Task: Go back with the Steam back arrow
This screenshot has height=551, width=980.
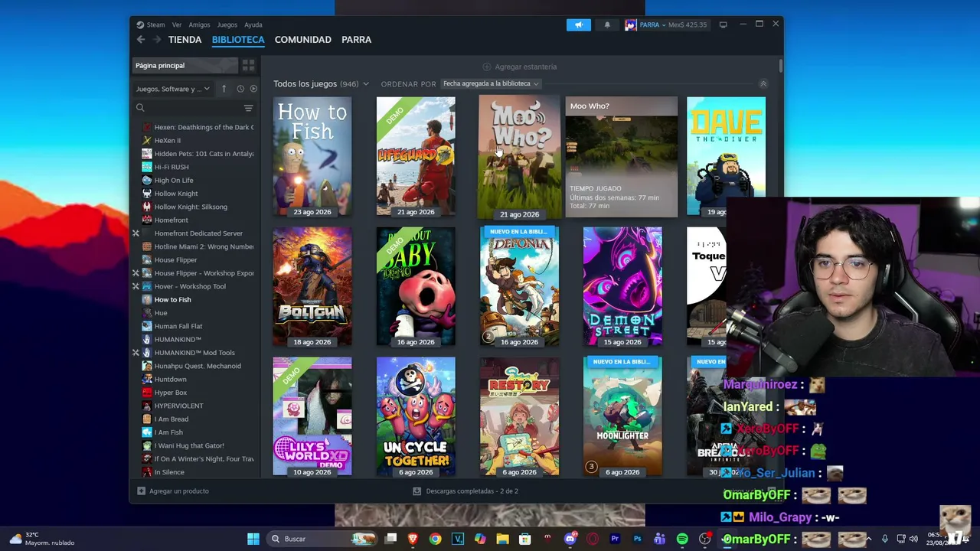Action: click(141, 40)
